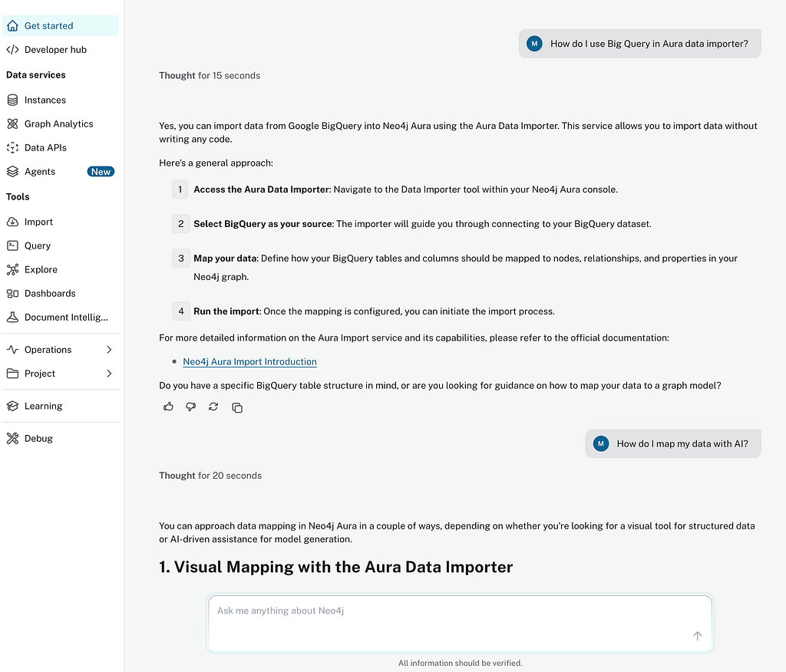Select Graph Analytics in sidebar
Viewport: 786px width, 672px height.
click(x=58, y=124)
